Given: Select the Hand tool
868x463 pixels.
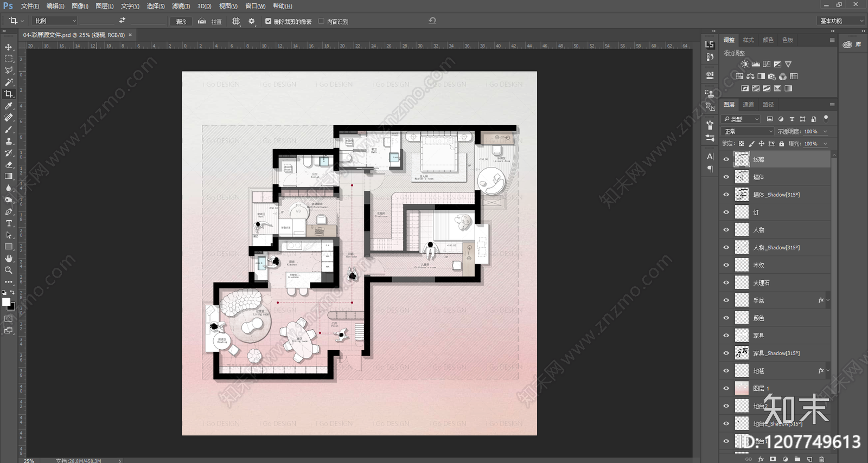Looking at the screenshot, I should click(9, 259).
